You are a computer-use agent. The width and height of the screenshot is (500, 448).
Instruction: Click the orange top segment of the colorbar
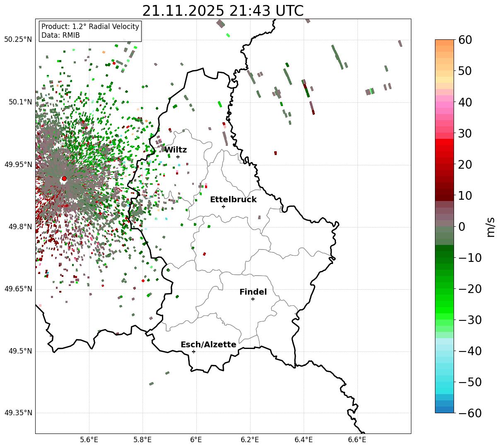pos(444,43)
